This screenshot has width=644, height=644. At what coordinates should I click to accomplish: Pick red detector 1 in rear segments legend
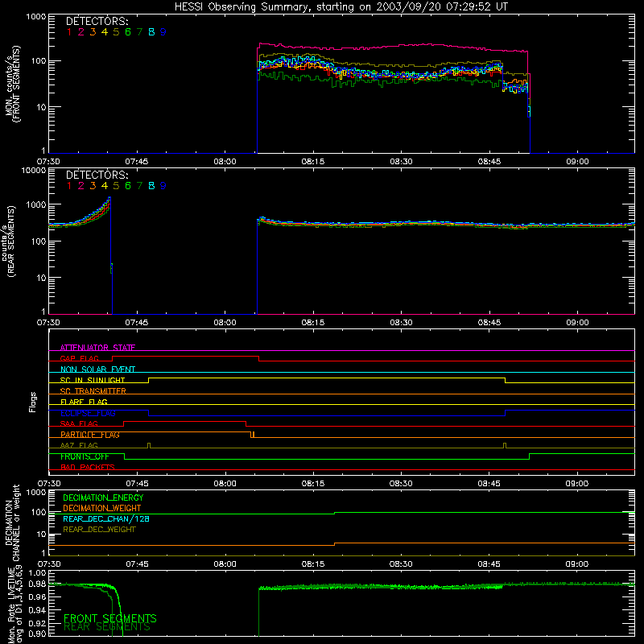[69, 186]
